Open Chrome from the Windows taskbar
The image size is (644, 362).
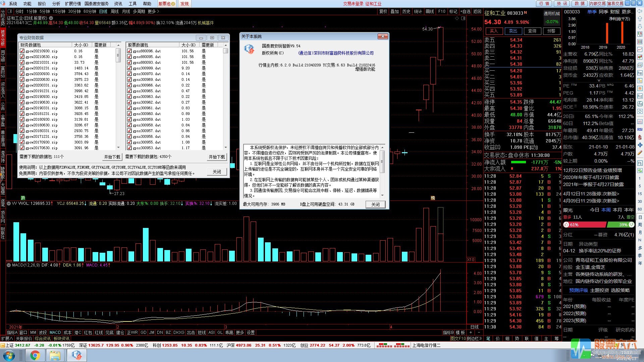tap(35, 355)
